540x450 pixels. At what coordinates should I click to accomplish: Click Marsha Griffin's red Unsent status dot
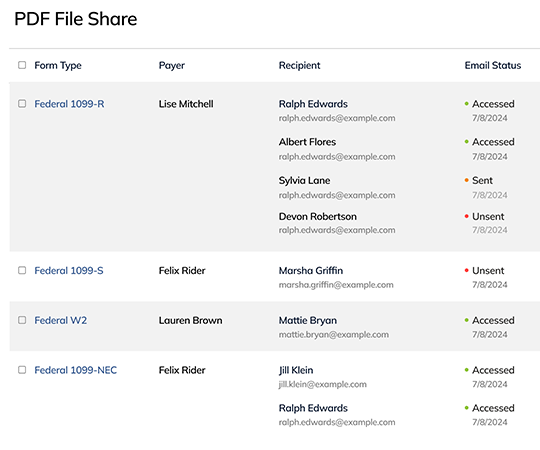467,270
